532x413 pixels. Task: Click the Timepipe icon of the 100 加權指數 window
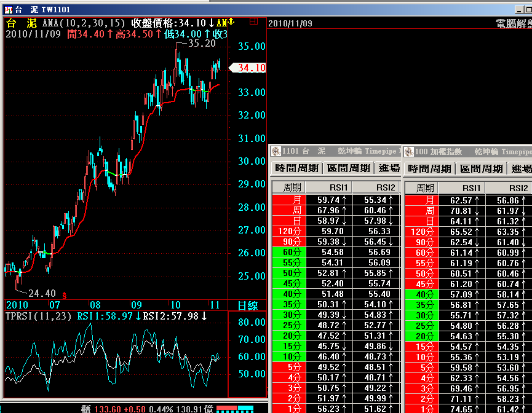click(408, 151)
